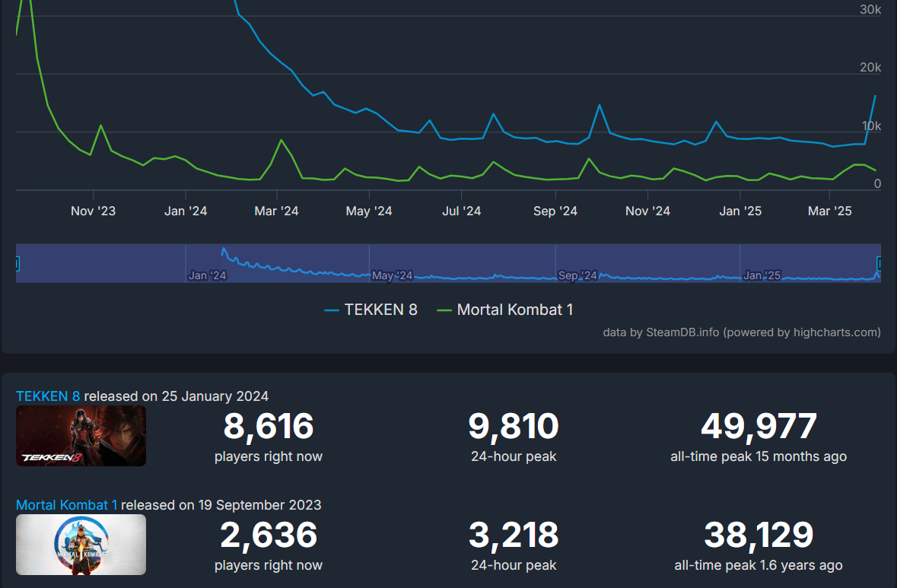This screenshot has width=897, height=588.
Task: Click the Jan '24 marker in the navigator
Action: pos(207,275)
